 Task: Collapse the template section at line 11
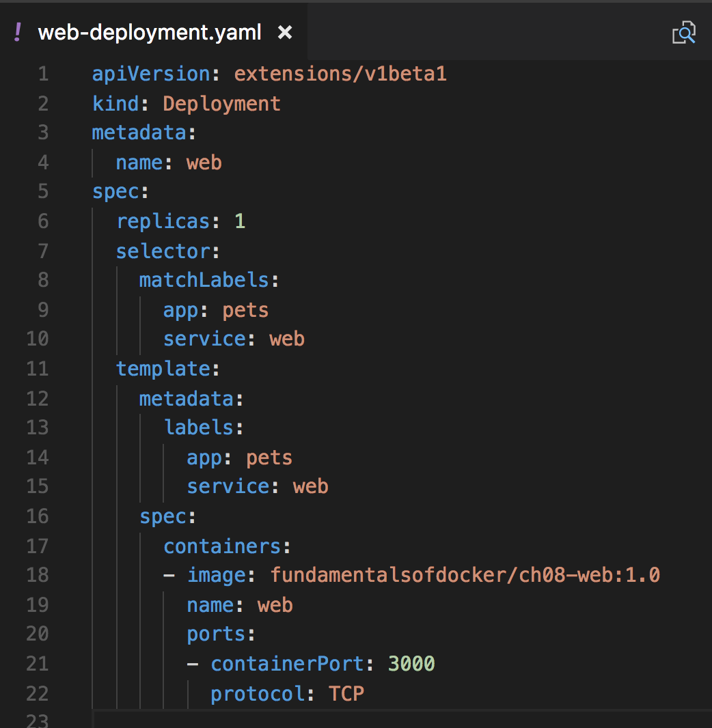[x=163, y=369]
